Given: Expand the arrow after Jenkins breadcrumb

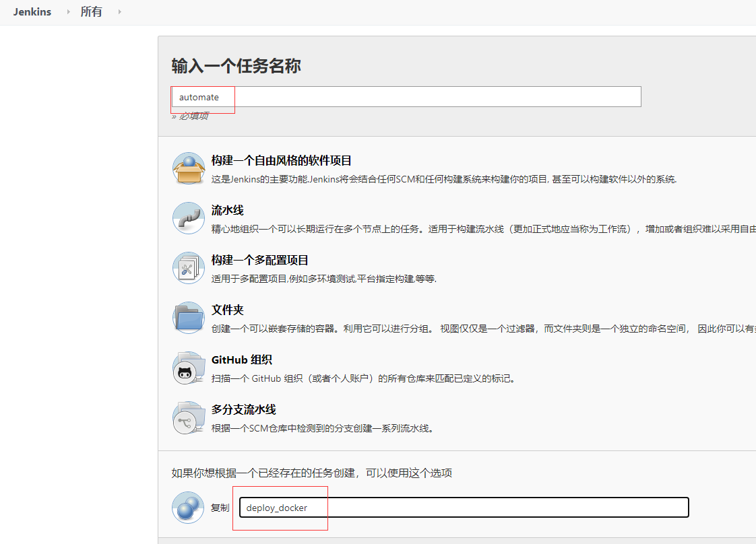Looking at the screenshot, I should click(68, 12).
